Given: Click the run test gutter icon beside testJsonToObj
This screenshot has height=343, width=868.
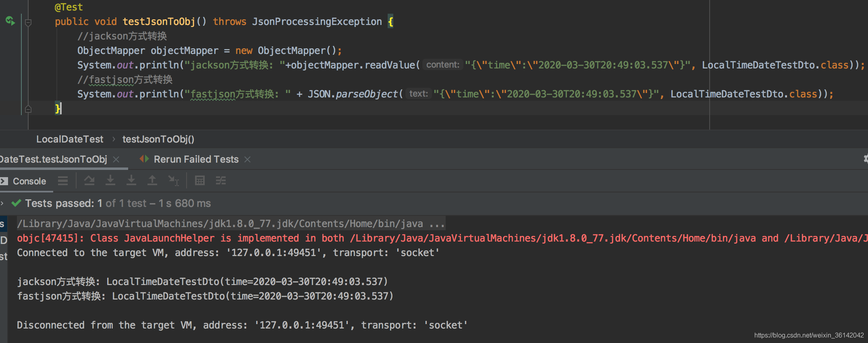Looking at the screenshot, I should (10, 21).
